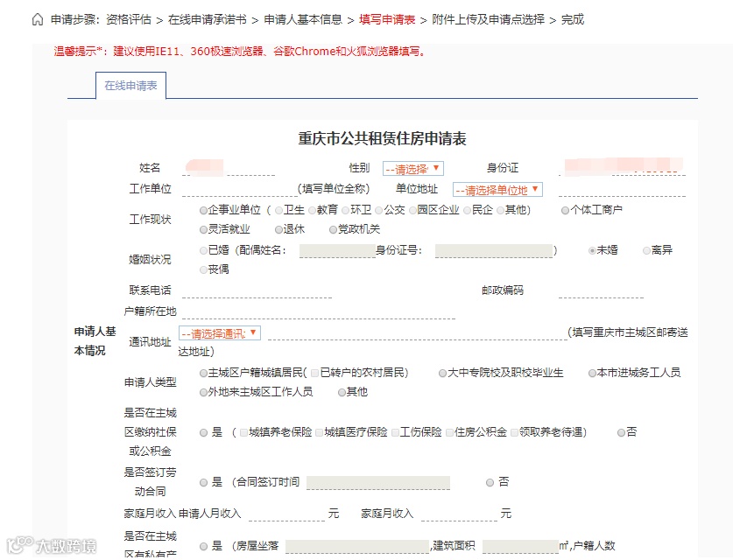The width and height of the screenshot is (733, 560).
Task: Select 卫生 radio option
Action: [x=279, y=211]
